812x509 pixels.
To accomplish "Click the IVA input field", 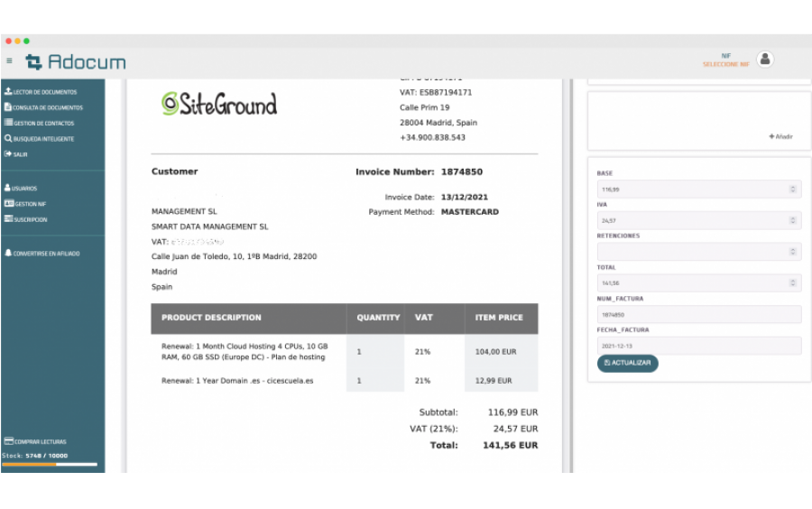I will point(699,220).
